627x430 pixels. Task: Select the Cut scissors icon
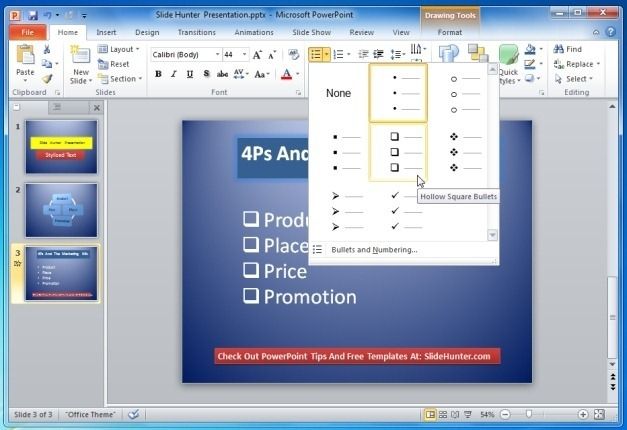coord(47,50)
